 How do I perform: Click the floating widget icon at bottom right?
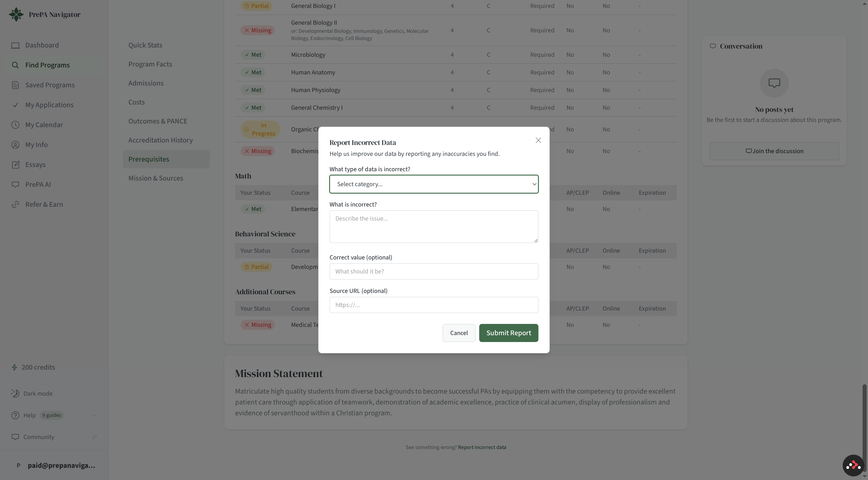pyautogui.click(x=853, y=466)
